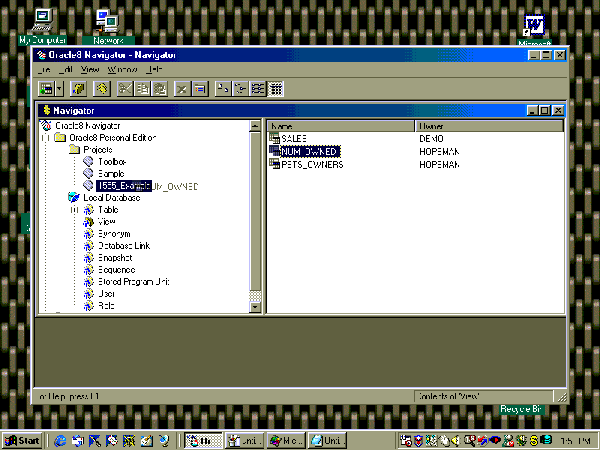The height and width of the screenshot is (450, 600).
Task: Collapse the Oracle8 Personal Edition node
Action: coord(46,138)
